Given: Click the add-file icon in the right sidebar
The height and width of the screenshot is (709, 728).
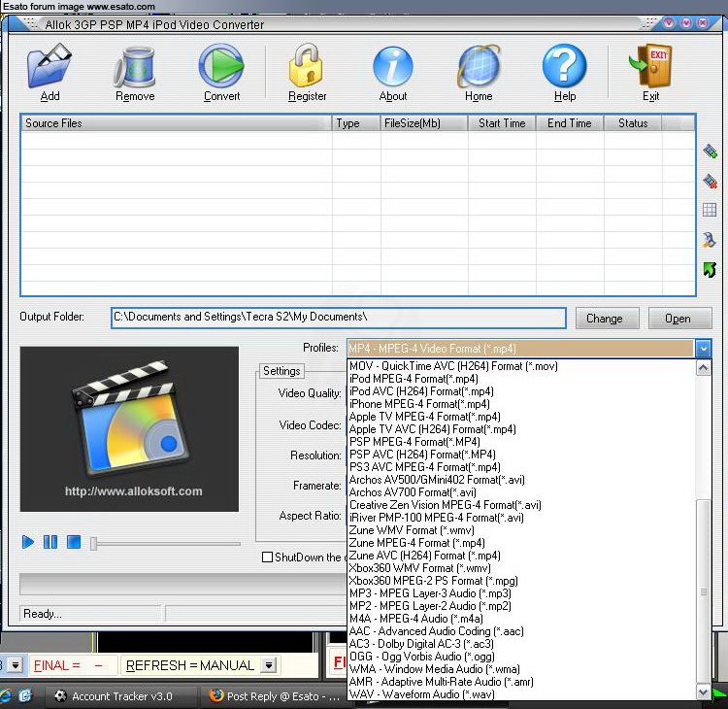Looking at the screenshot, I should tap(710, 152).
